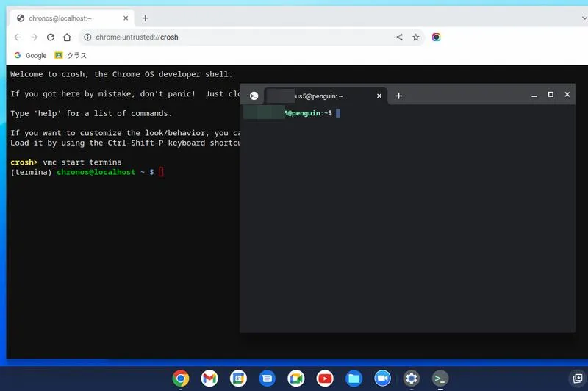
Task: Share this page from the address bar
Action: [x=399, y=37]
